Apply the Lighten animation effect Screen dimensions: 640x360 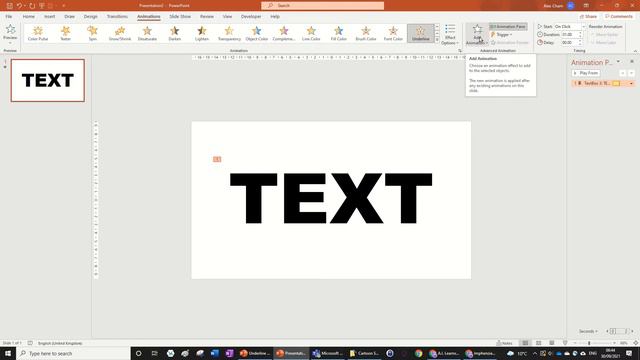click(202, 33)
